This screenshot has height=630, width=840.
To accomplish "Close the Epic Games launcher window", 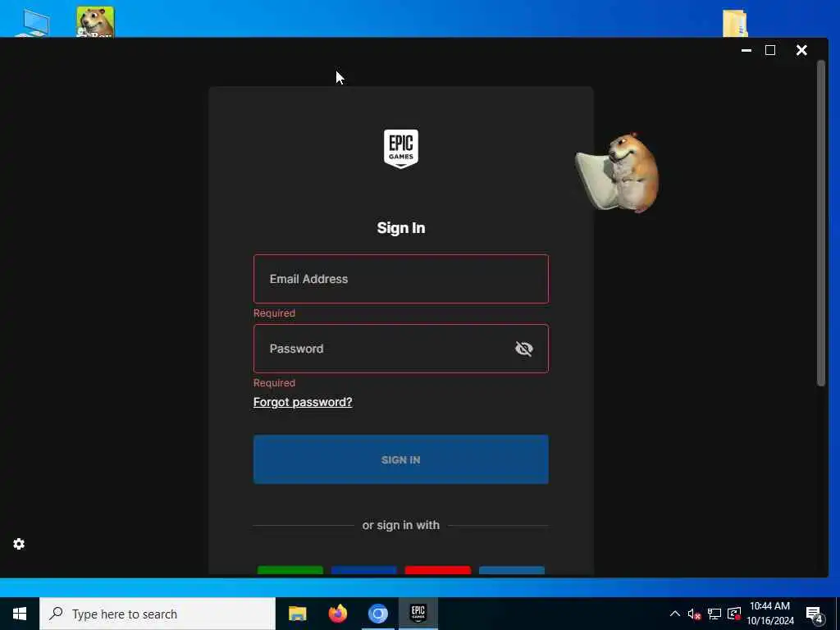I will click(801, 50).
